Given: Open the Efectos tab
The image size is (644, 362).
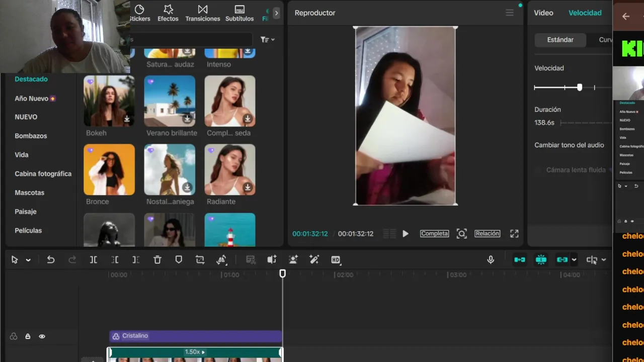Looking at the screenshot, I should click(168, 13).
